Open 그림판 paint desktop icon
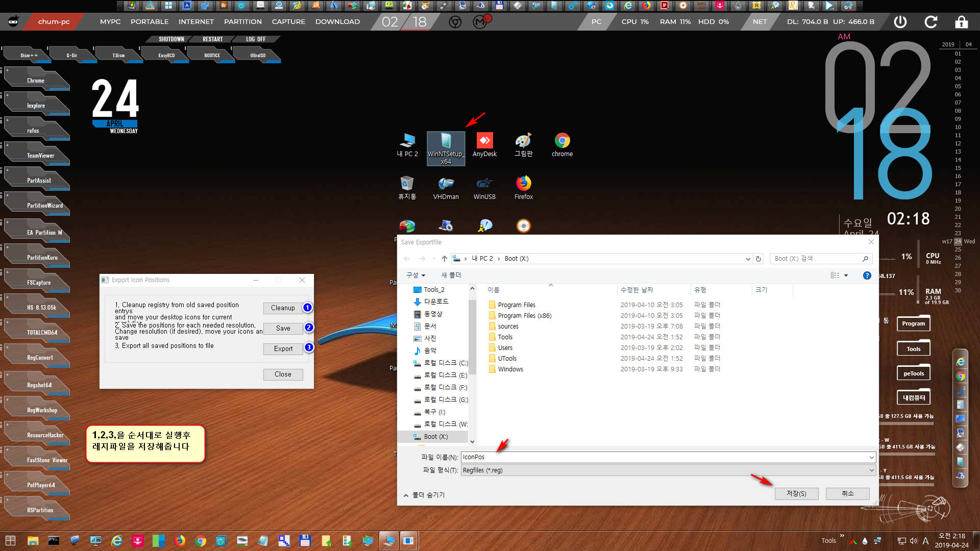Viewport: 980px width, 551px height. [x=523, y=145]
